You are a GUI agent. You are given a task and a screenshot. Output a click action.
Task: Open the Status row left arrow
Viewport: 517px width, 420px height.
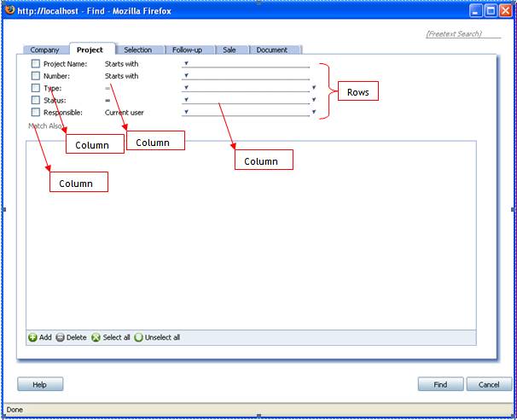[186, 99]
